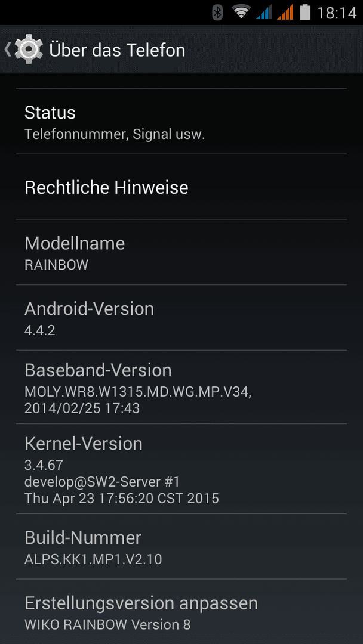Open the Status entry
This screenshot has height=644, width=363.
point(181,122)
